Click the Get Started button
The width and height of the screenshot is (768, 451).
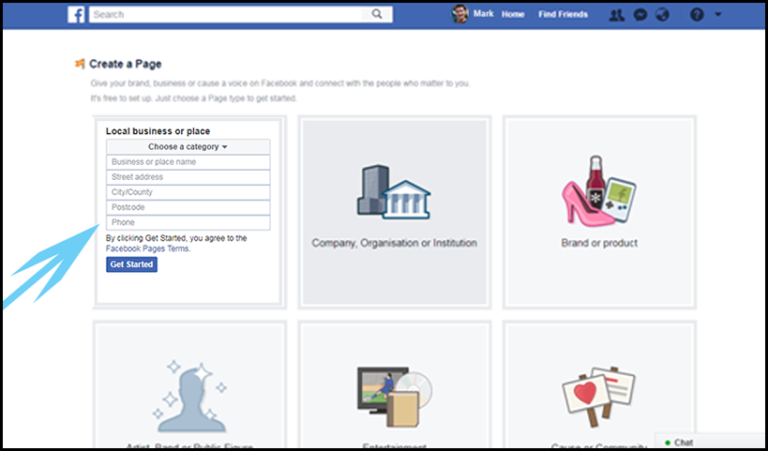[132, 264]
